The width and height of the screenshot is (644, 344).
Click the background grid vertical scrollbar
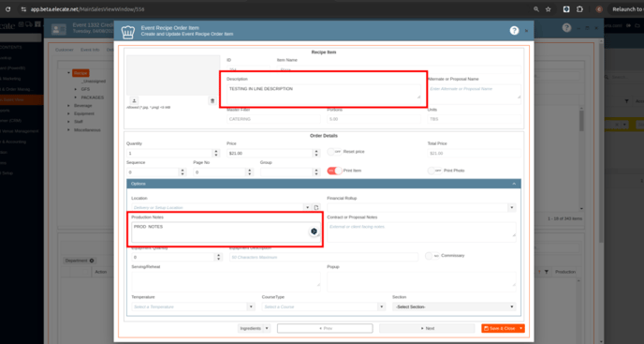(581, 158)
